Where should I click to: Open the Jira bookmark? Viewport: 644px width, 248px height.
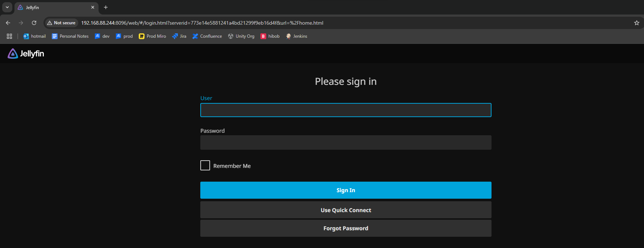click(179, 36)
